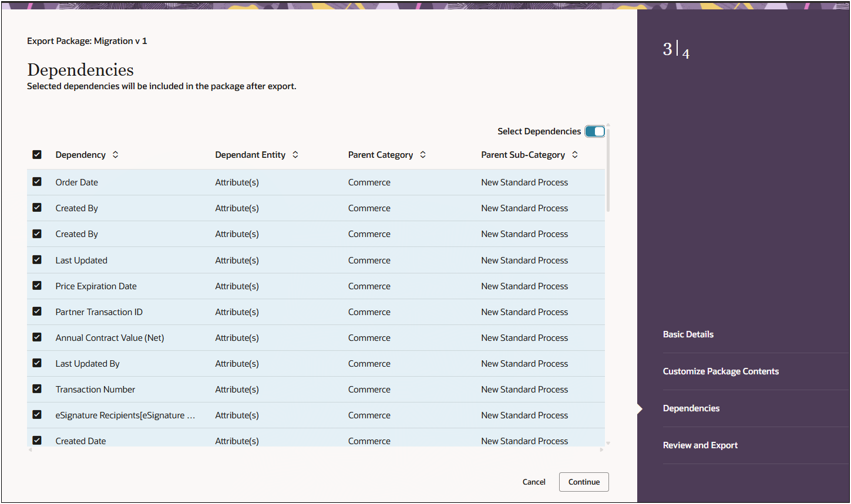Click the eSignature Recipients dependency text

click(126, 415)
